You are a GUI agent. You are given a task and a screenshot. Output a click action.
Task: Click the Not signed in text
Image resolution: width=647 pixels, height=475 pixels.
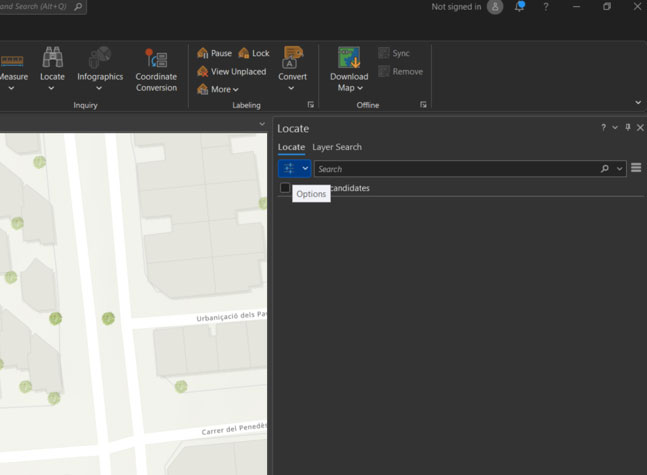coord(456,7)
